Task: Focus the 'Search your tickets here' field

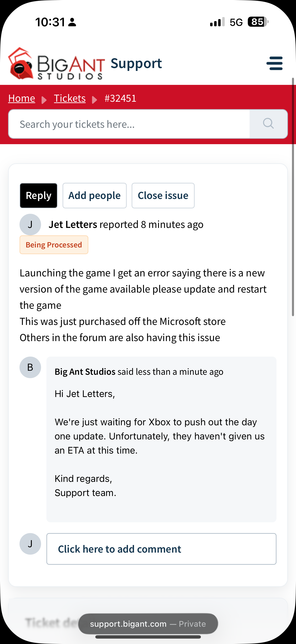Action: coord(129,124)
